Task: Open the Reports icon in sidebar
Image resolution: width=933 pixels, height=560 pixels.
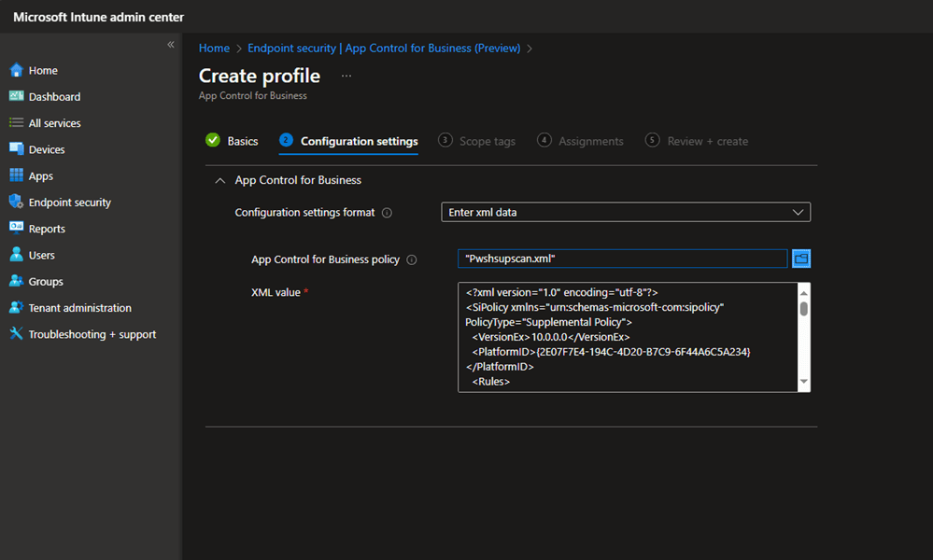Action: click(x=16, y=229)
